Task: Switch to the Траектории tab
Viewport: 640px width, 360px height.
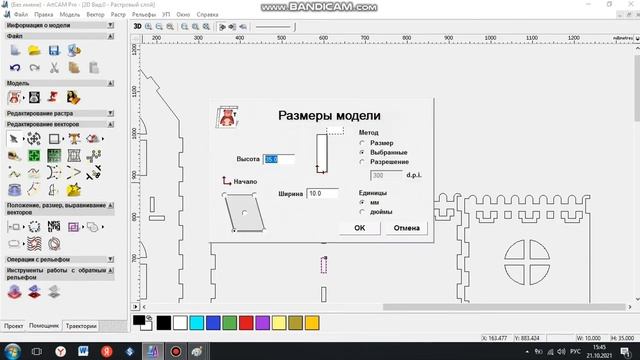Action: pyautogui.click(x=81, y=326)
